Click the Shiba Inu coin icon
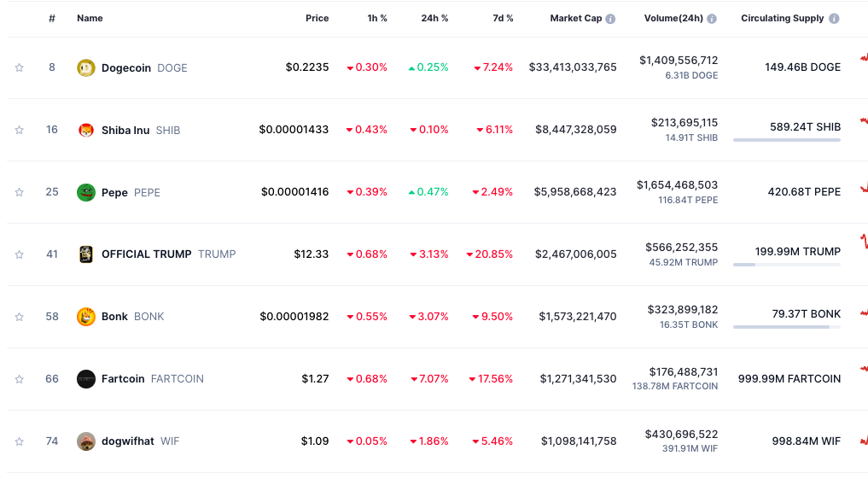The height and width of the screenshot is (479, 868). click(x=86, y=130)
